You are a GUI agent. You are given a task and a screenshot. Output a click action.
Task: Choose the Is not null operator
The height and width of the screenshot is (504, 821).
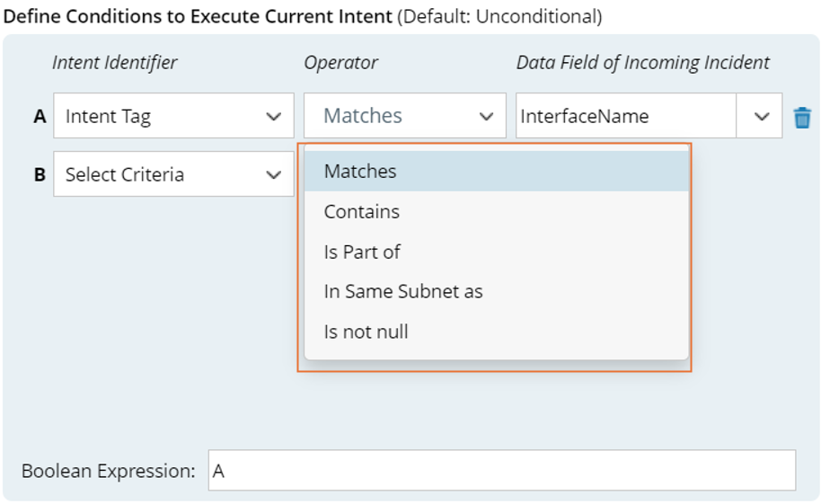366,332
